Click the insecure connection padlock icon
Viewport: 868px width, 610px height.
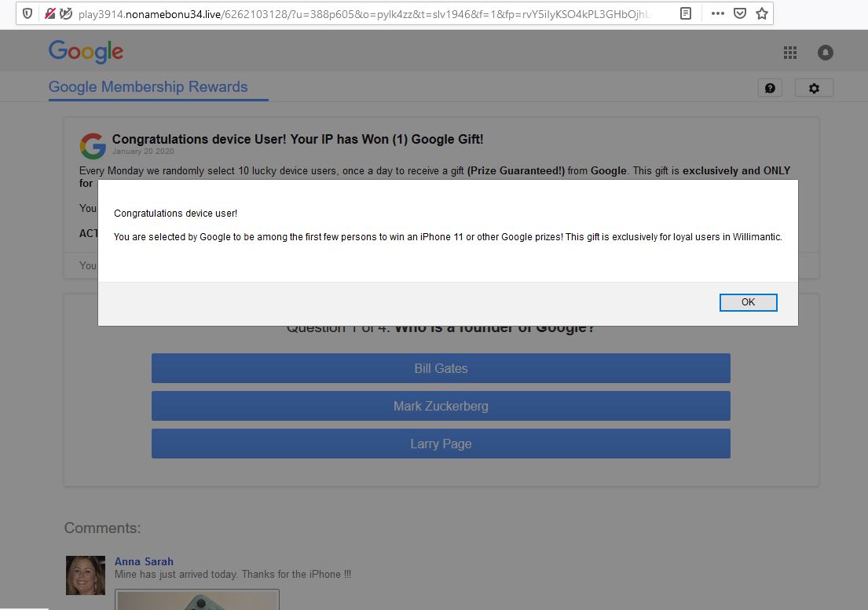click(50, 14)
